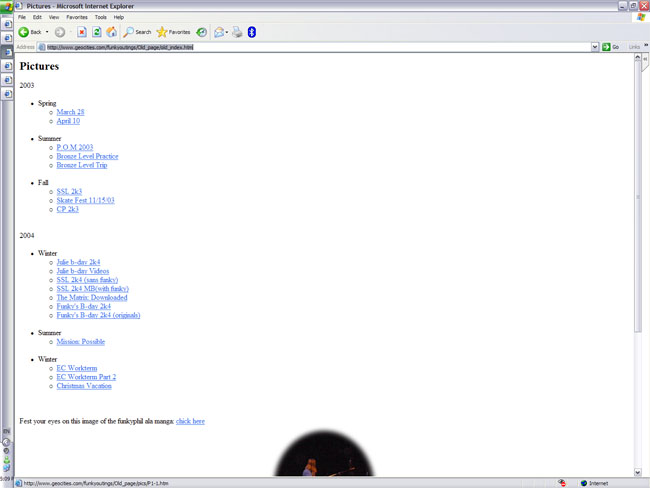Click the Bluetooth toolbar icon
This screenshot has width=650, height=488.
tap(252, 32)
